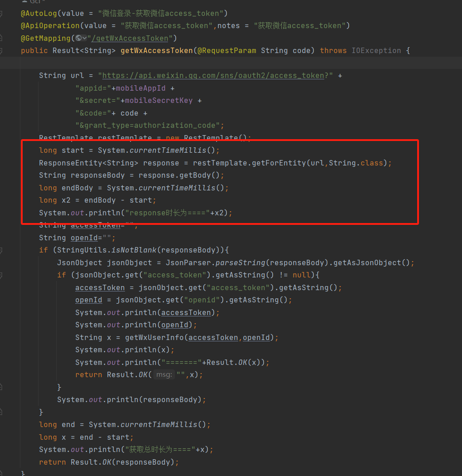Viewport: 462px width, 476px height.
Task: Click x2 in the long x2 declaration
Action: coord(66,200)
